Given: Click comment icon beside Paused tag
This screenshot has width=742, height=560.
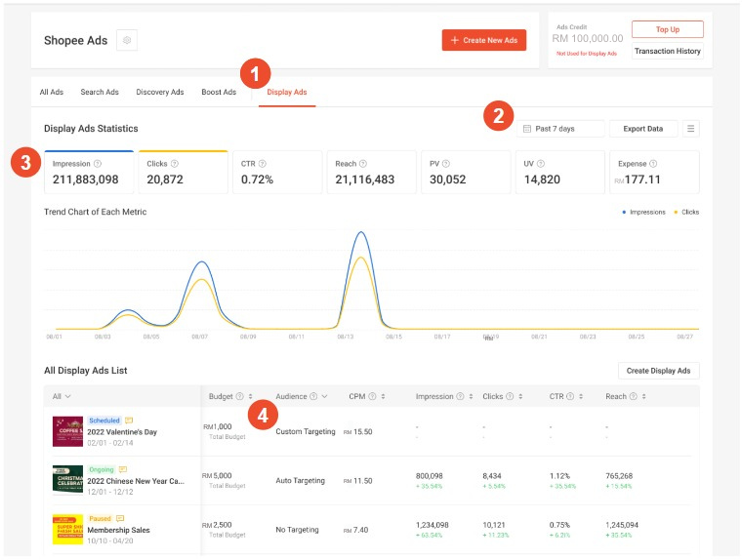Looking at the screenshot, I should point(120,518).
